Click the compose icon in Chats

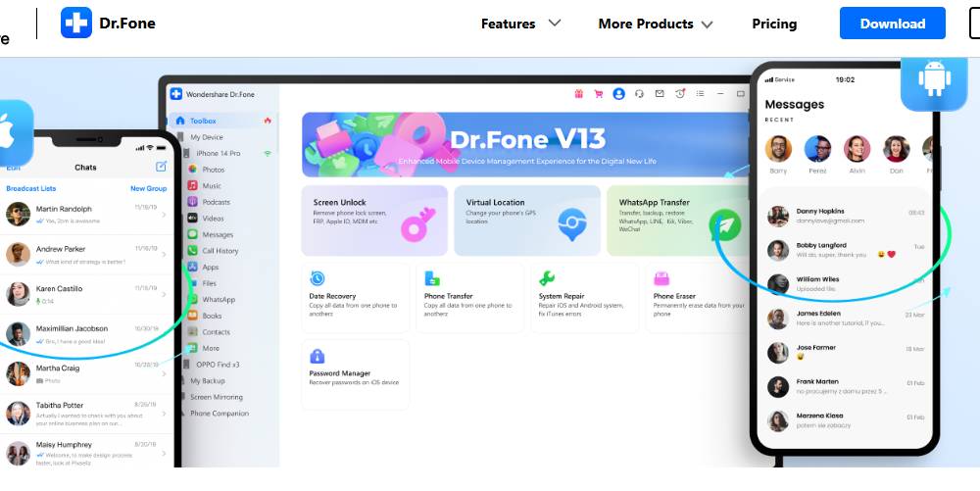pyautogui.click(x=162, y=167)
